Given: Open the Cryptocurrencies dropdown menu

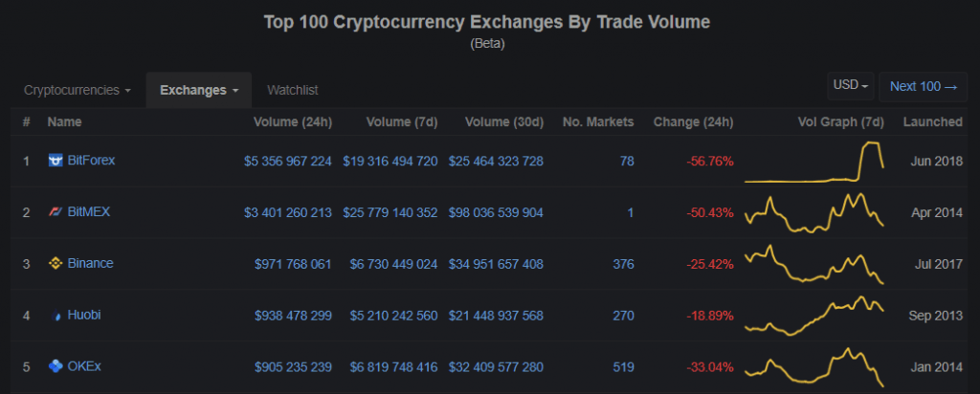Looking at the screenshot, I should coord(78,90).
